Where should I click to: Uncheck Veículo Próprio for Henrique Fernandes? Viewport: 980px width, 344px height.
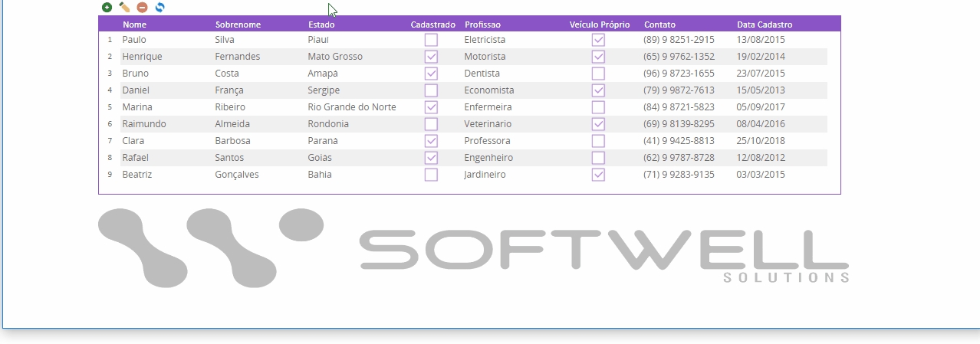[598, 57]
